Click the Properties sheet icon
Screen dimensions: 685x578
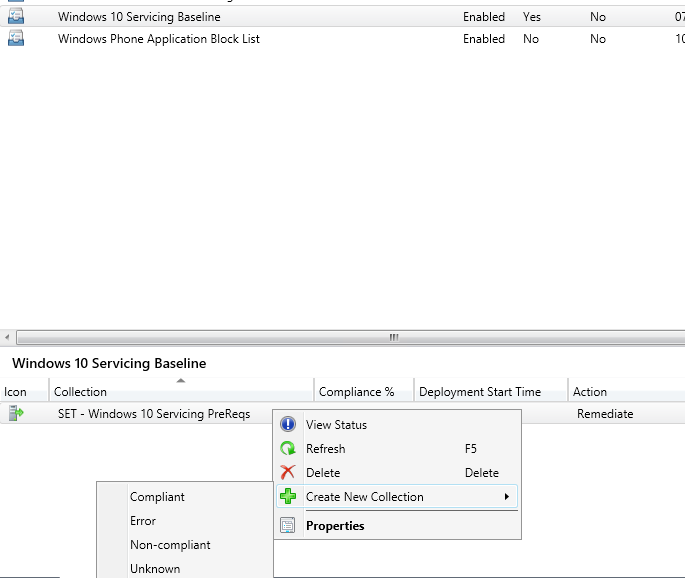288,525
